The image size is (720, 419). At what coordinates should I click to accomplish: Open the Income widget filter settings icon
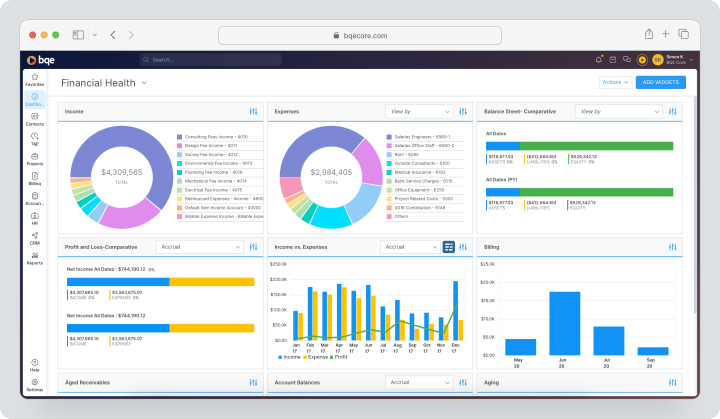click(253, 112)
